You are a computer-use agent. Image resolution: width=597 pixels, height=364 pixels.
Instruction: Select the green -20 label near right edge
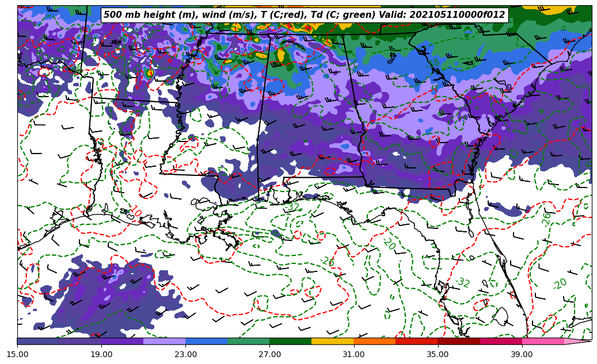point(560,283)
